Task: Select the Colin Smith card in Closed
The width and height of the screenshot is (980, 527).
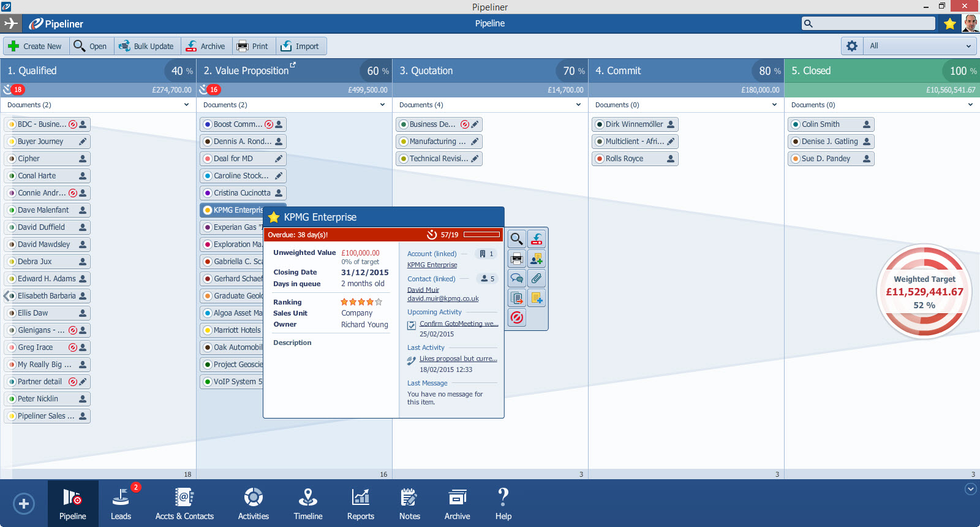Action: click(831, 124)
